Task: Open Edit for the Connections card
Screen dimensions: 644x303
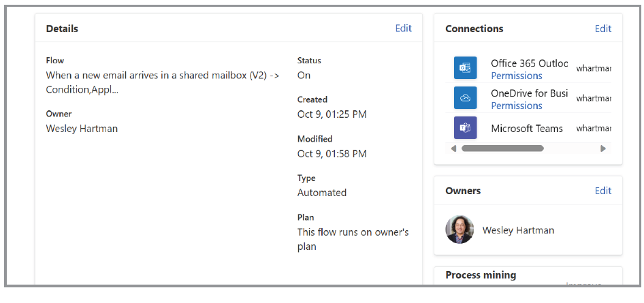Action: 602,29
